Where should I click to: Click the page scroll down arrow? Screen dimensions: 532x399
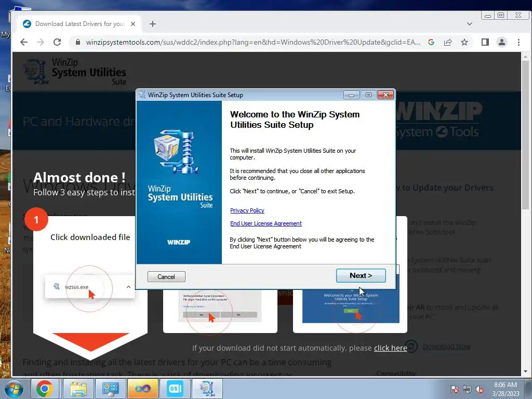[526, 371]
